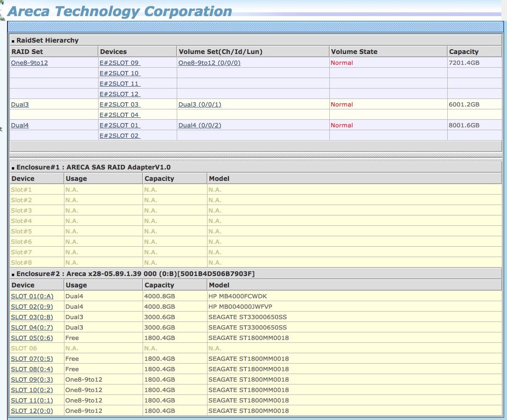Image resolution: width=507 pixels, height=420 pixels.
Task: Click Dual4 usage in SLOT 02 row
Action: 74,306
